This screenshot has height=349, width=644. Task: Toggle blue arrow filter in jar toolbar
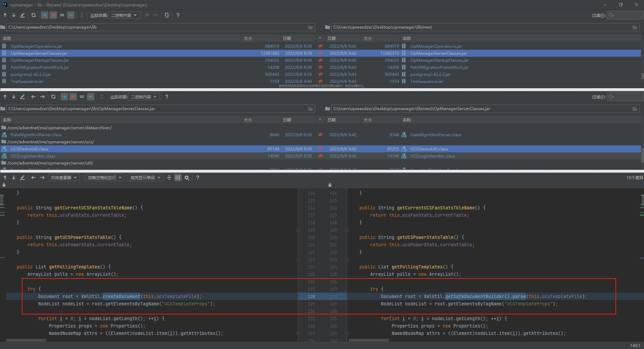point(64,97)
